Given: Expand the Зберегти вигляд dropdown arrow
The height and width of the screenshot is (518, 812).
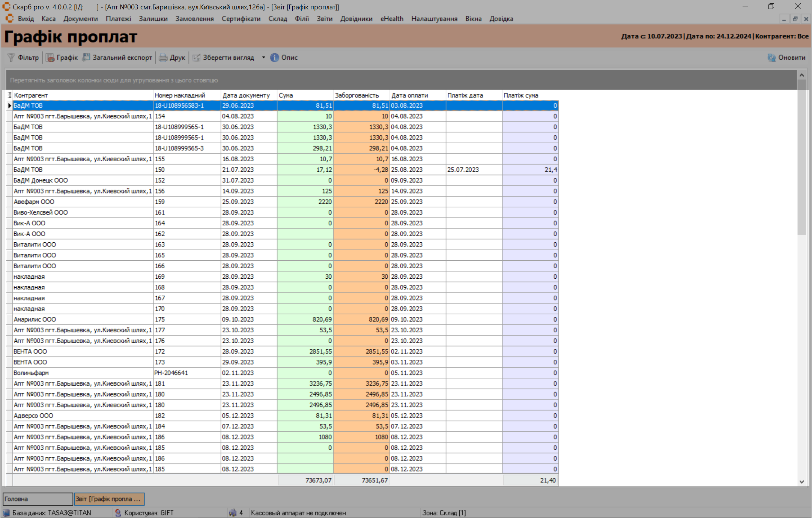Looking at the screenshot, I should pos(263,57).
